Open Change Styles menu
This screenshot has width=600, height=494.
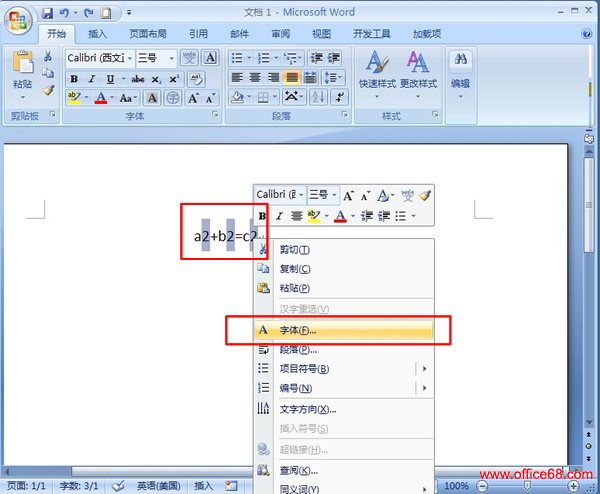pos(418,75)
